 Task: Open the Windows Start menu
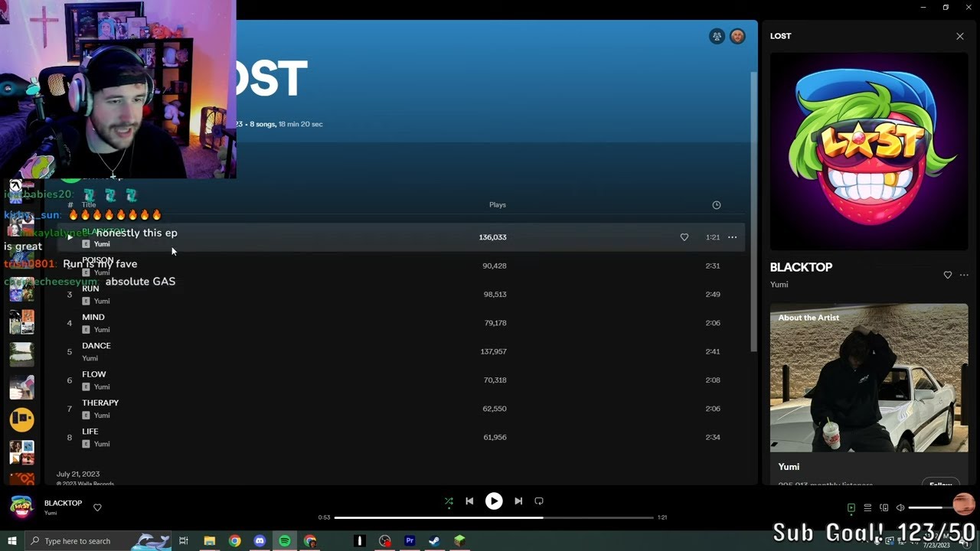click(12, 541)
